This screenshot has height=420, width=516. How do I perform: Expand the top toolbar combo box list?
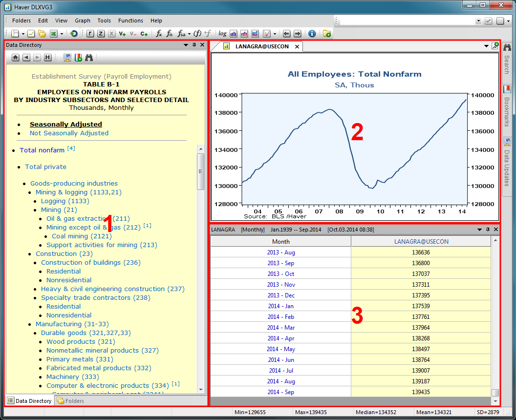(x=478, y=21)
